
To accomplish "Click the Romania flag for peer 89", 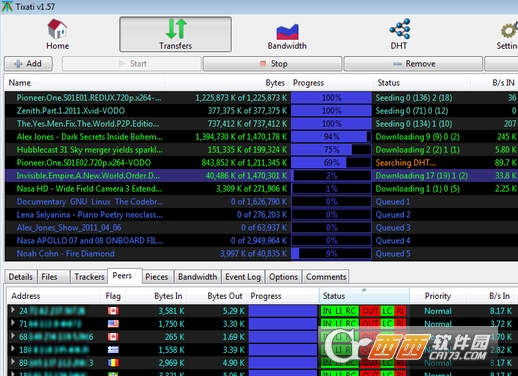I will click(x=113, y=363).
